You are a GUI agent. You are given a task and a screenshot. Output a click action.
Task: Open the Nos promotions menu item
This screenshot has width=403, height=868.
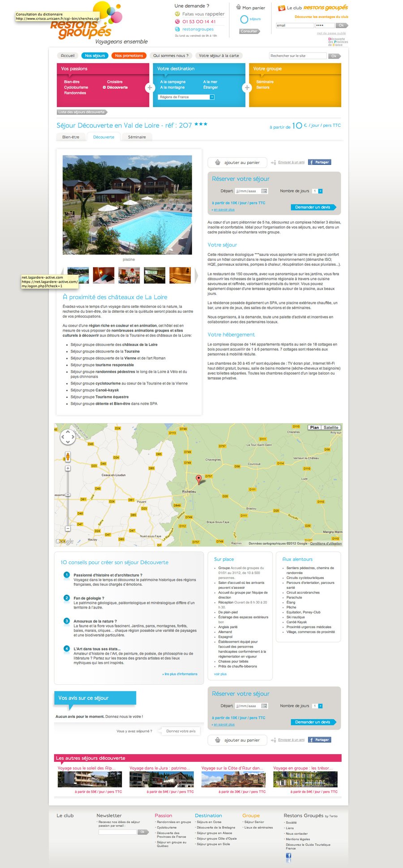(x=129, y=56)
